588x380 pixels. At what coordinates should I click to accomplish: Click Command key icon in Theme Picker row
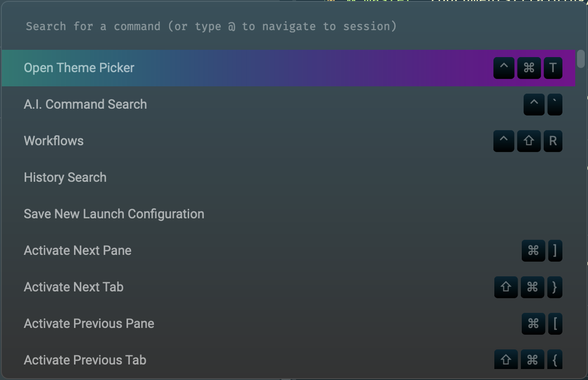point(529,68)
